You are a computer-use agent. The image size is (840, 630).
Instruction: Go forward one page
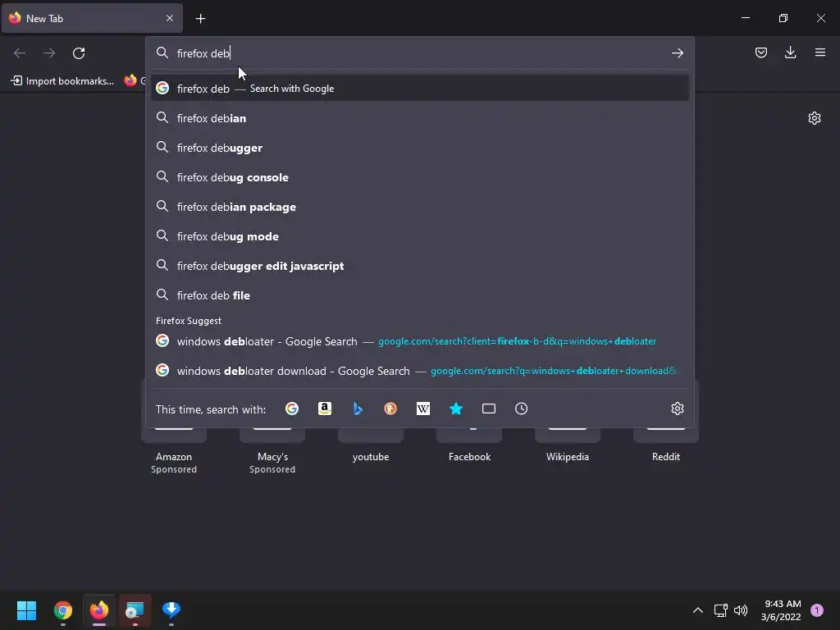[x=49, y=53]
